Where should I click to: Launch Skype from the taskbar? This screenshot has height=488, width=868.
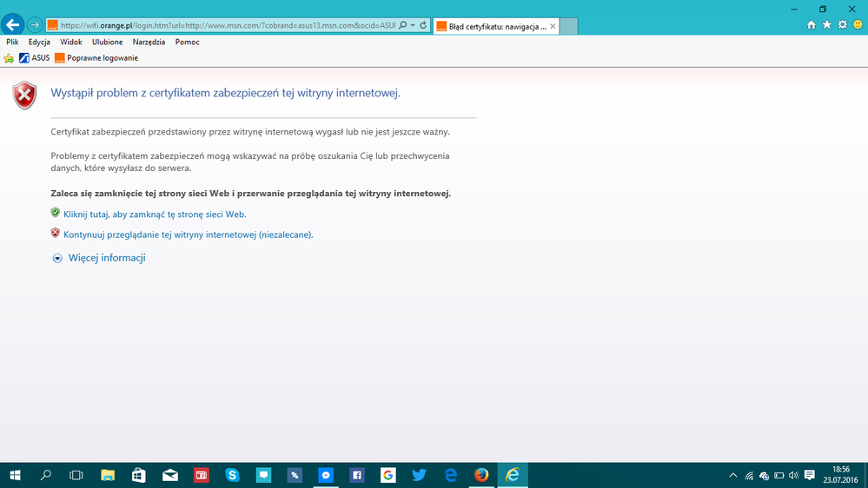[x=232, y=475]
